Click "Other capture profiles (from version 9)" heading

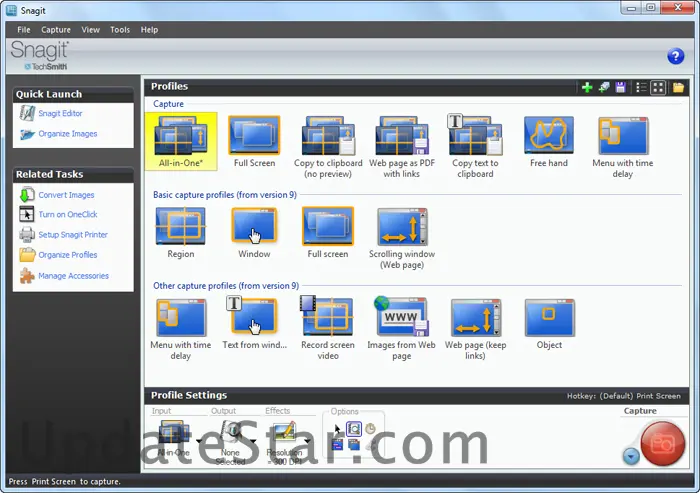(x=226, y=285)
